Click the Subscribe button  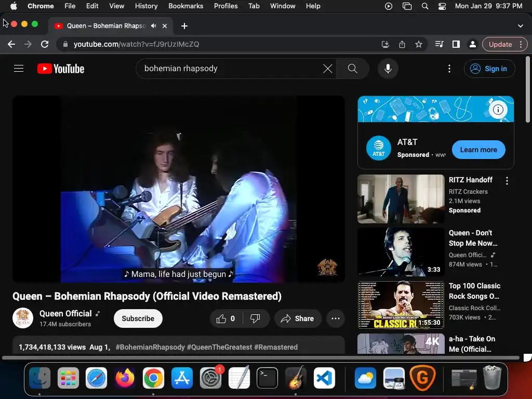(138, 318)
